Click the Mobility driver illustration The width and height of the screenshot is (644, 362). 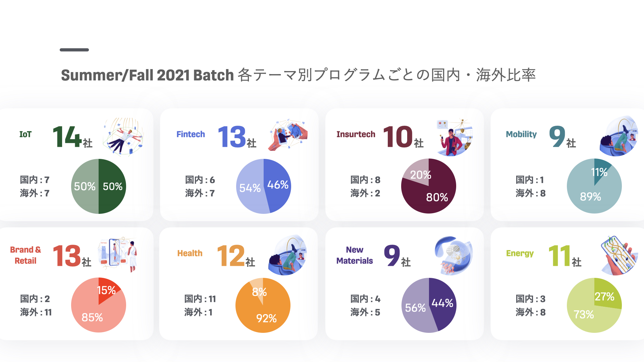pos(619,136)
